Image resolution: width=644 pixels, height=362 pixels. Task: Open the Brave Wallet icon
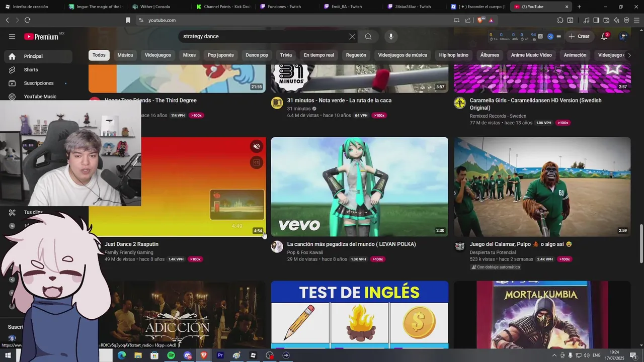coord(606,20)
